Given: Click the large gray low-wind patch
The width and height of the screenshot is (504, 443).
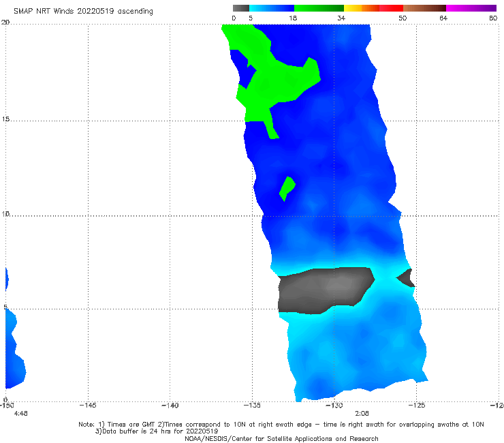Looking at the screenshot, I should [x=325, y=290].
